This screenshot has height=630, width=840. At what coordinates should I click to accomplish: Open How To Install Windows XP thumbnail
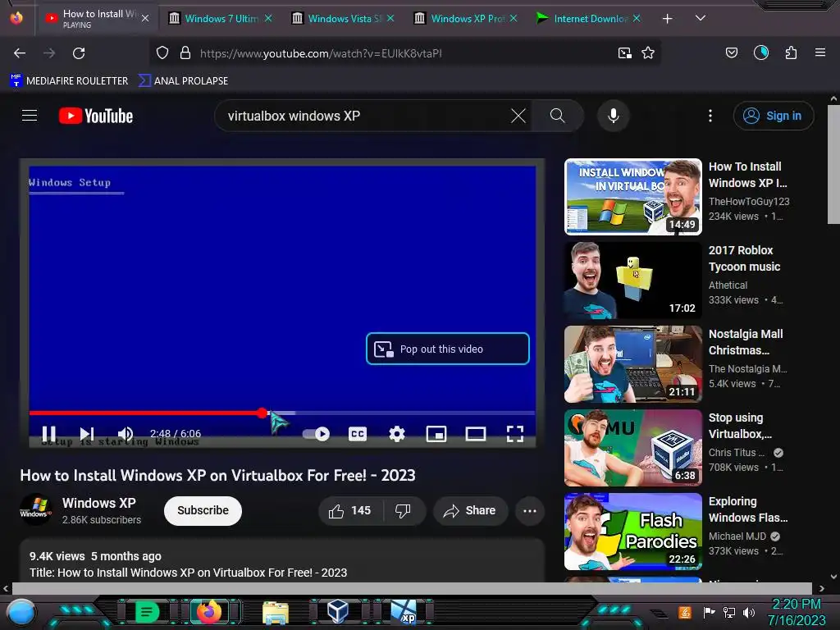(x=633, y=197)
